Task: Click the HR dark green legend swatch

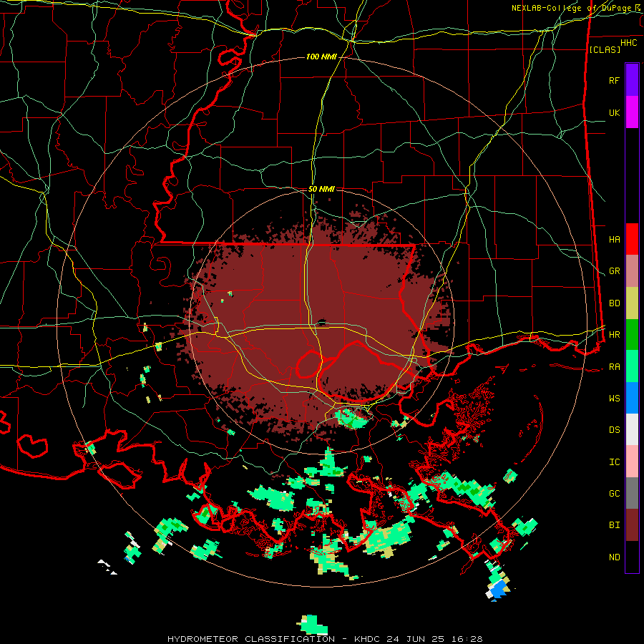Action: click(632, 335)
